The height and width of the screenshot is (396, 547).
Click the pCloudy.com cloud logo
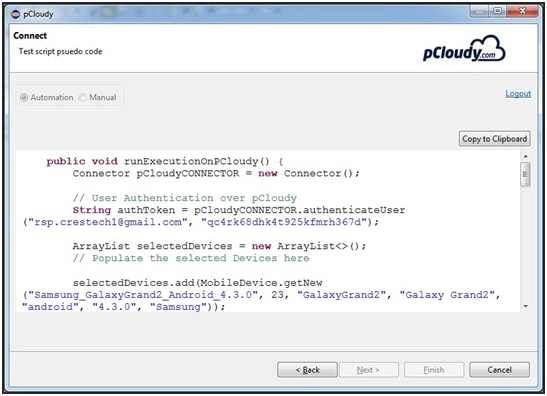[464, 49]
